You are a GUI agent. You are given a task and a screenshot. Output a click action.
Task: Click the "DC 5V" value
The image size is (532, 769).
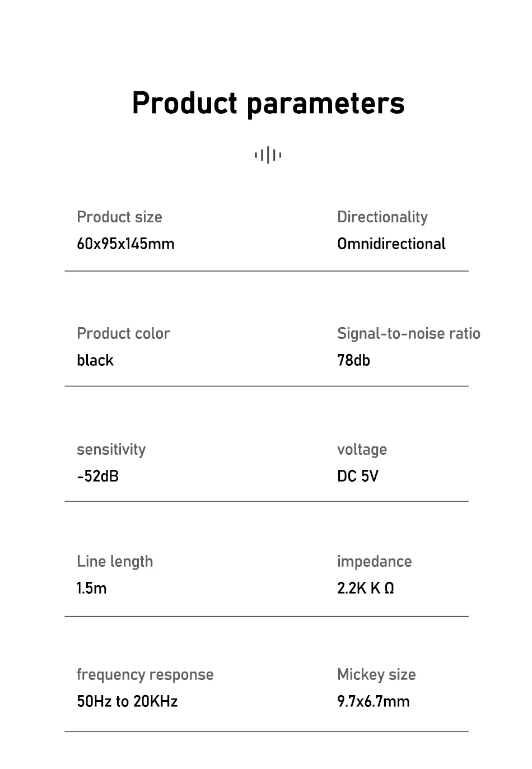pyautogui.click(x=357, y=476)
